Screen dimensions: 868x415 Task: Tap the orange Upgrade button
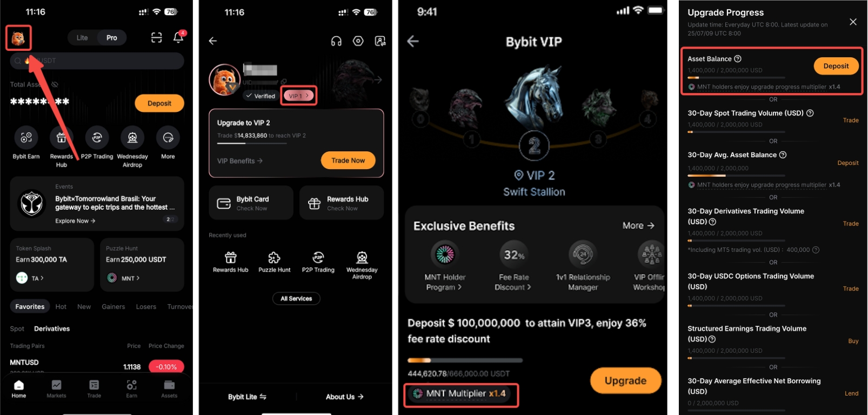pyautogui.click(x=625, y=380)
